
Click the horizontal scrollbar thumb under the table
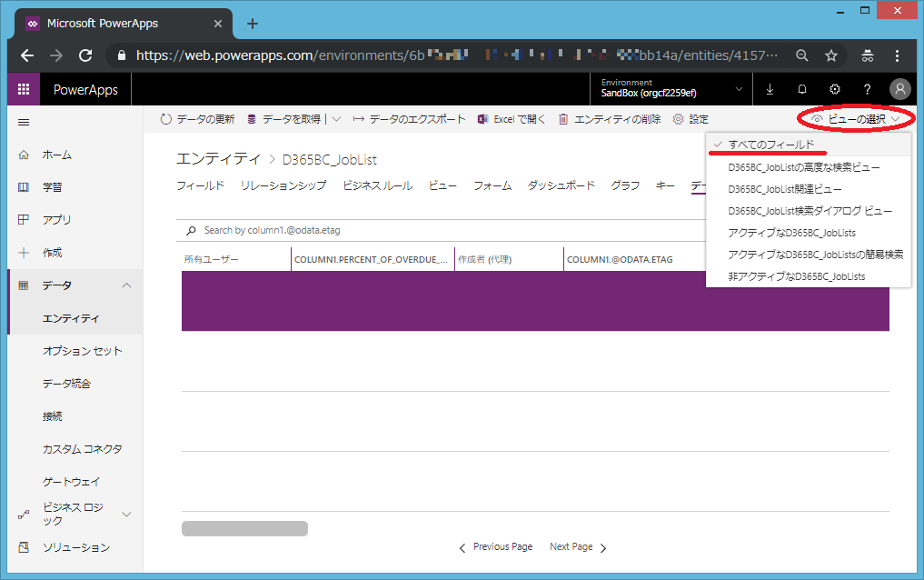244,529
